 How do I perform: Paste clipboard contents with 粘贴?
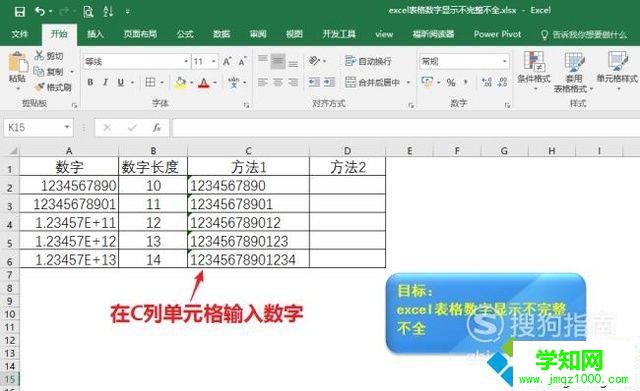(x=18, y=67)
